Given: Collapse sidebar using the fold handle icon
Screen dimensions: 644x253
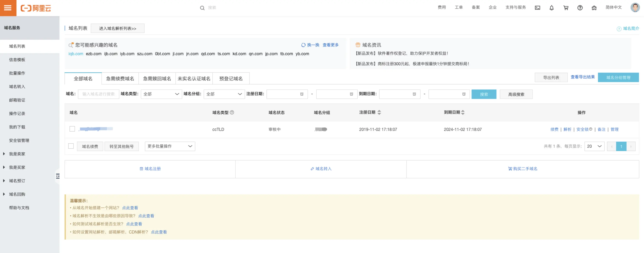Looking at the screenshot, I should point(58,176).
